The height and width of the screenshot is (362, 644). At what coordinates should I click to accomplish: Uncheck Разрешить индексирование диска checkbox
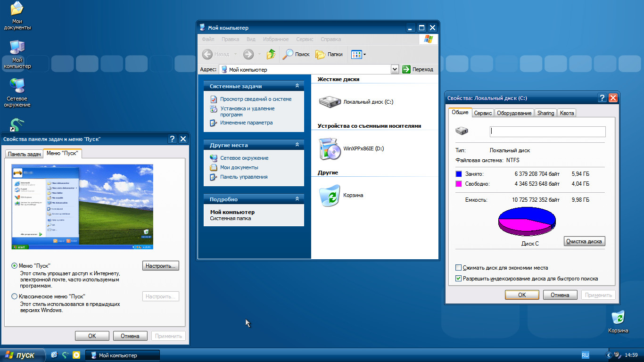[458, 279]
